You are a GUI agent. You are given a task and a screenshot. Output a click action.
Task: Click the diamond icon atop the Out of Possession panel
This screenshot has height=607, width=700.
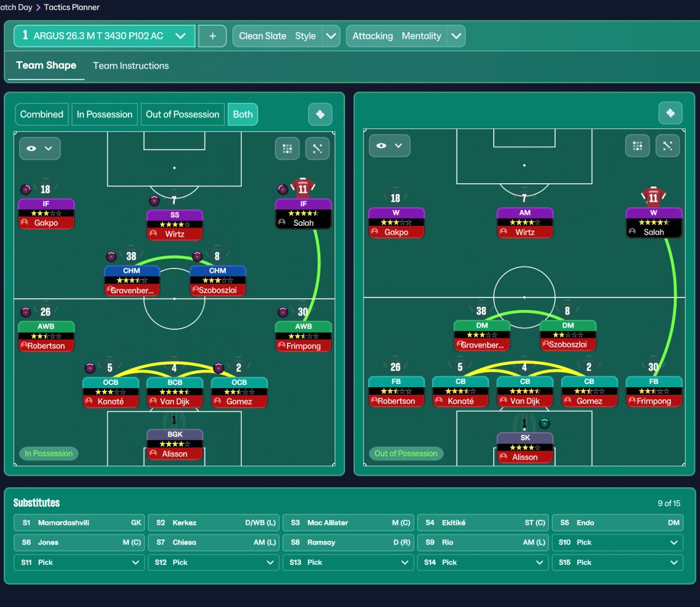[x=670, y=113]
